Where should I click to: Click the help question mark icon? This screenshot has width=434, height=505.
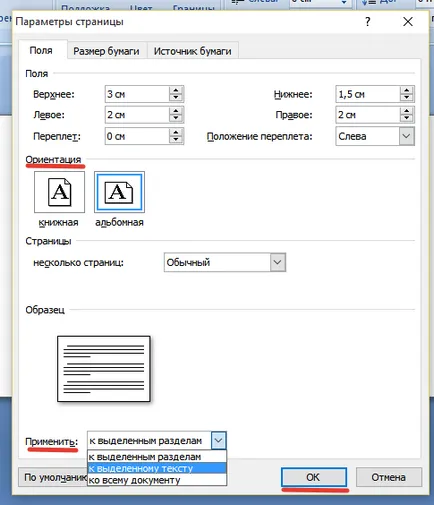[x=368, y=22]
